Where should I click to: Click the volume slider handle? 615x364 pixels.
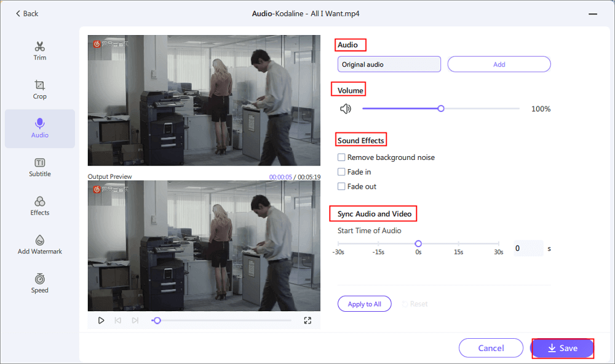pos(441,109)
